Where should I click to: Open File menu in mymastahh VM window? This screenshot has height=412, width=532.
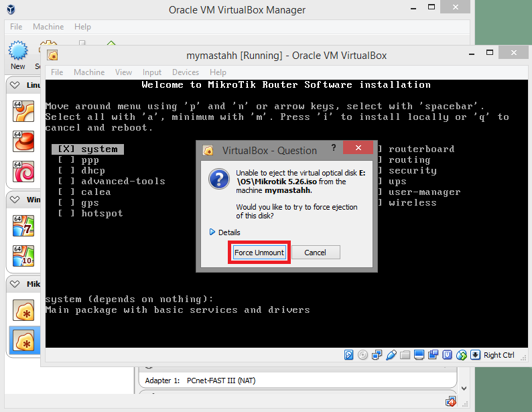pyautogui.click(x=57, y=72)
